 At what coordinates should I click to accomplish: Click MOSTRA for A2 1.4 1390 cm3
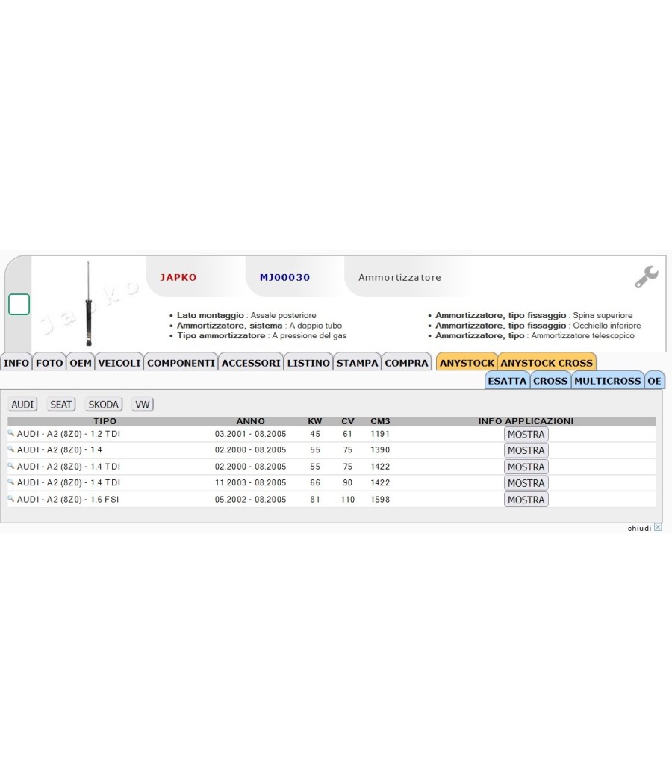tap(526, 450)
